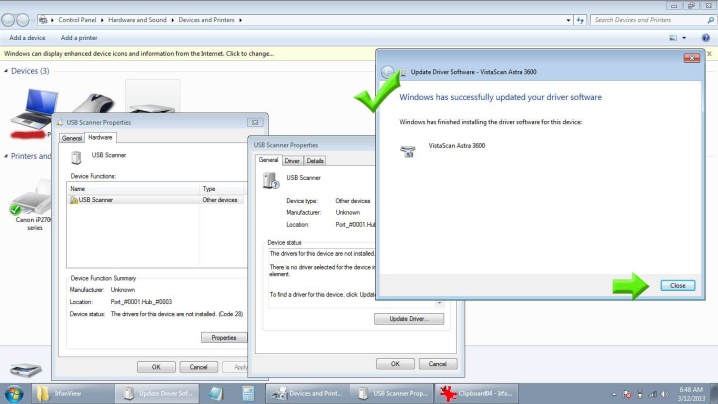Image resolution: width=718 pixels, height=404 pixels.
Task: Click OK in front USB Scanner Properties
Action: point(395,364)
